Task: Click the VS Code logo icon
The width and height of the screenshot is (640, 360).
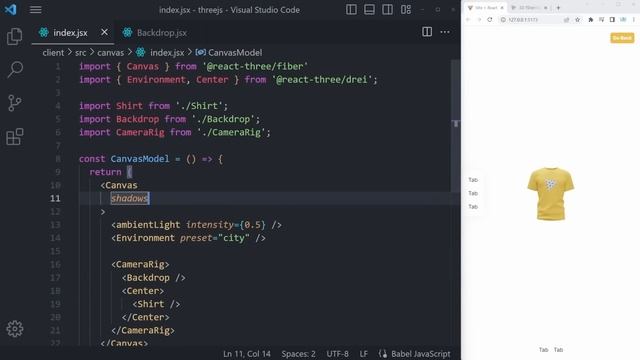Action: pyautogui.click(x=10, y=9)
